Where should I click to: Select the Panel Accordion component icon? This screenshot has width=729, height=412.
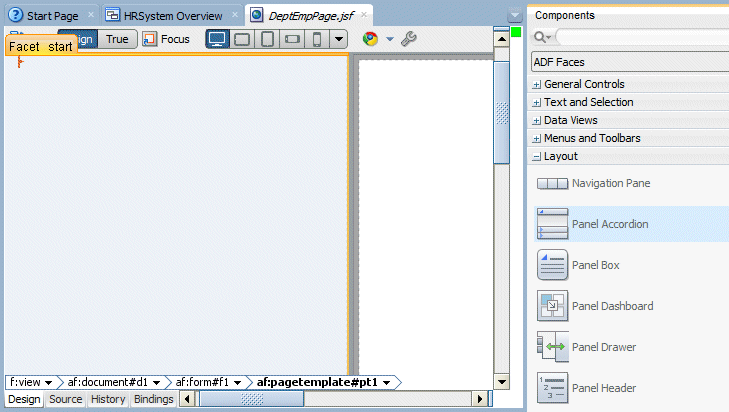click(552, 224)
